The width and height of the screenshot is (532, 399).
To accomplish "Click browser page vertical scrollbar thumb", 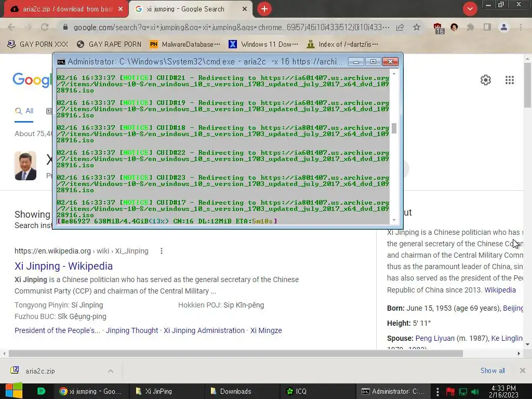I will [527, 85].
